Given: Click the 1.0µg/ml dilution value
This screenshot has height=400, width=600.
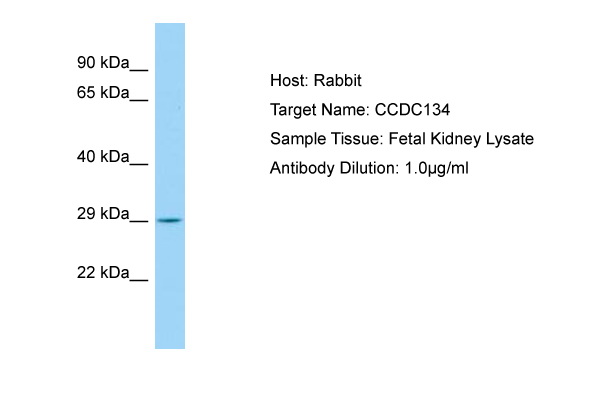Looking at the screenshot, I should click(437, 168).
